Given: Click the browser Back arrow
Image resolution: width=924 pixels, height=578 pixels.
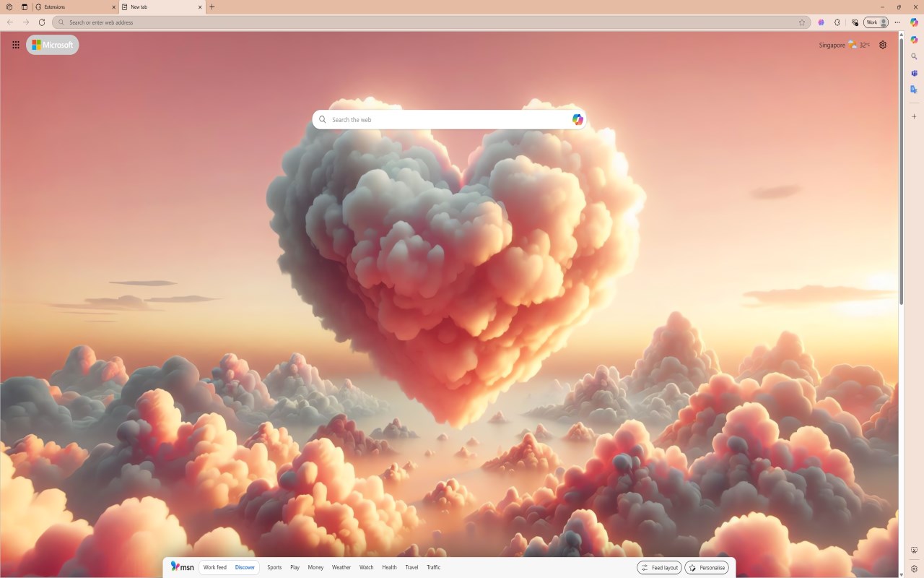Looking at the screenshot, I should [x=10, y=22].
